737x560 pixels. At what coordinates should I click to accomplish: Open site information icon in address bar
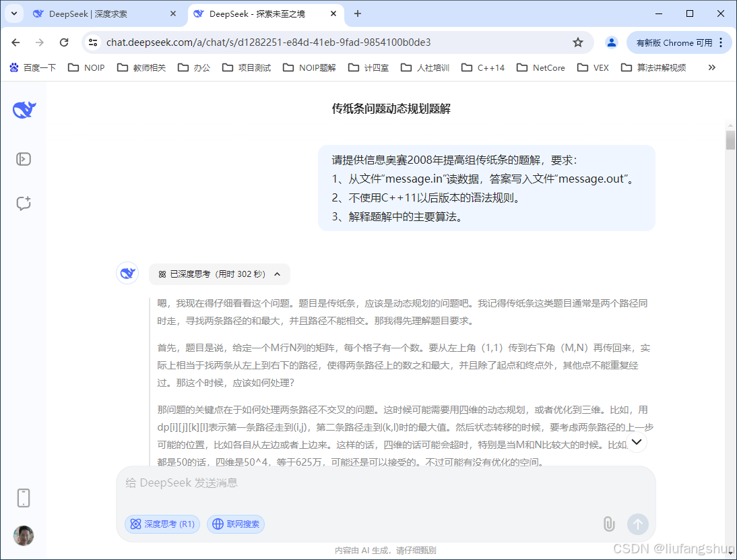click(93, 42)
